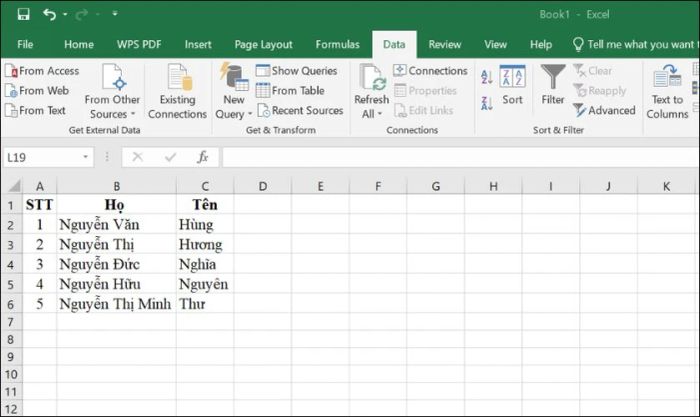Screen dimensions: 700x417
Task: Open Customize Quick Access Toolbar dropdown
Action: (115, 14)
